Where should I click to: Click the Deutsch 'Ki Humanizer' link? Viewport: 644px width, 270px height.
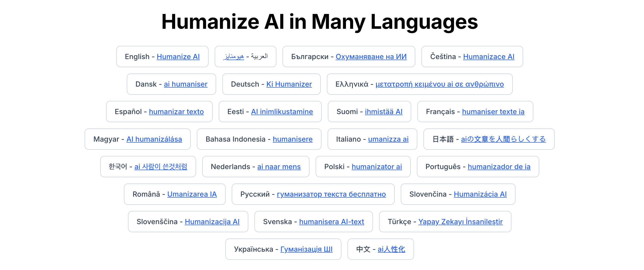point(289,84)
